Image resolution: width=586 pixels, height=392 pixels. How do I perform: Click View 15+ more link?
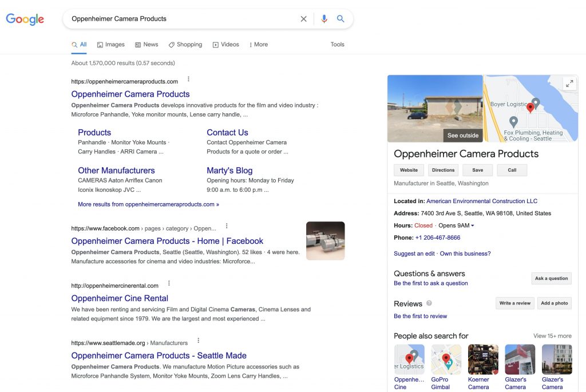tap(552, 336)
